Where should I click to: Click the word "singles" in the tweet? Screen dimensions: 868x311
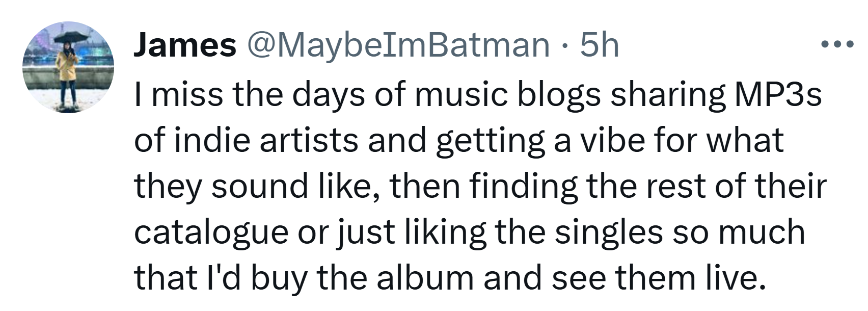tap(609, 234)
